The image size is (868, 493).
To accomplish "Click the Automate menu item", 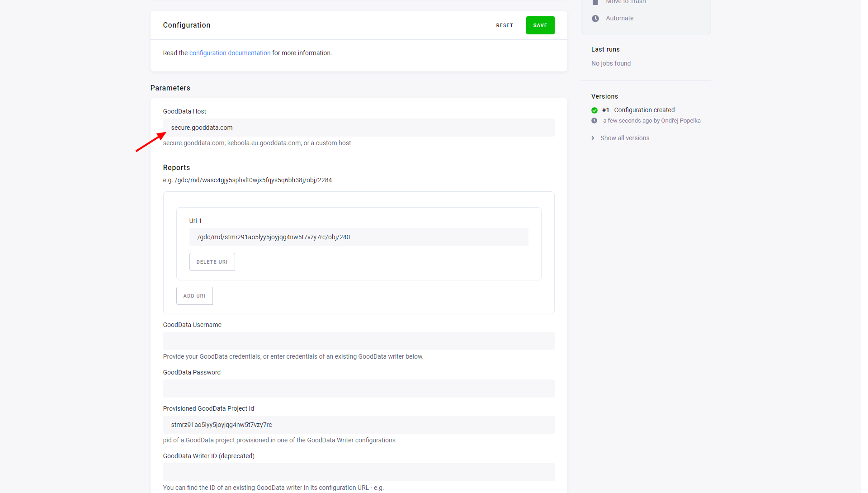I will (619, 18).
